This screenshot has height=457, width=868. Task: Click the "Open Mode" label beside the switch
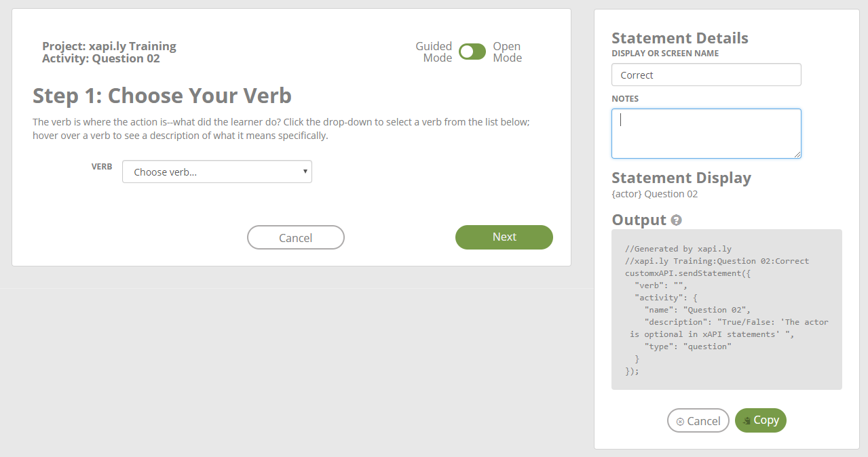point(507,52)
